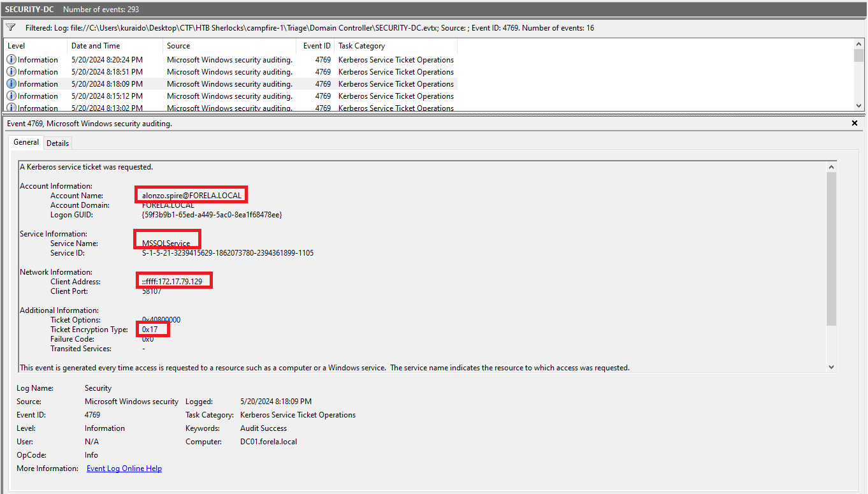
Task: Close the event 4769 preview pane
Action: pos(855,123)
